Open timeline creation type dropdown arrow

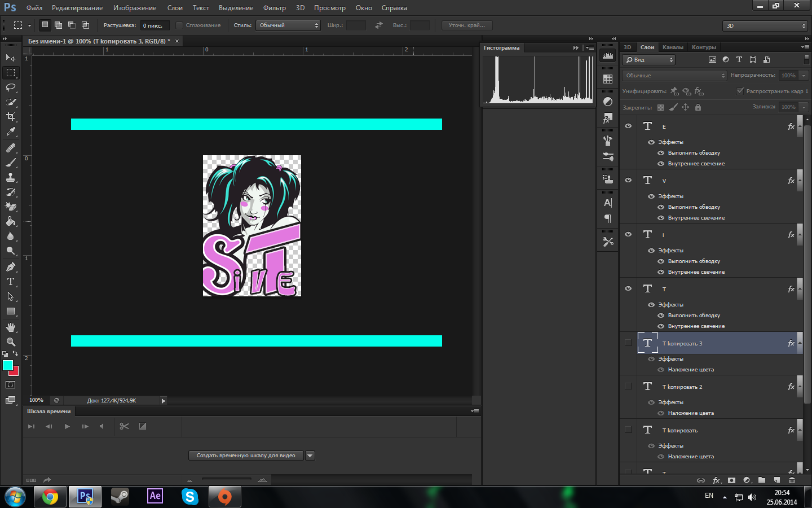(x=310, y=456)
